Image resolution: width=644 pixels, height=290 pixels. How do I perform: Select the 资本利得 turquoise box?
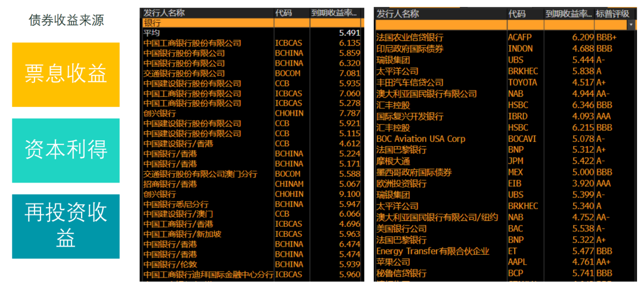[x=66, y=150]
